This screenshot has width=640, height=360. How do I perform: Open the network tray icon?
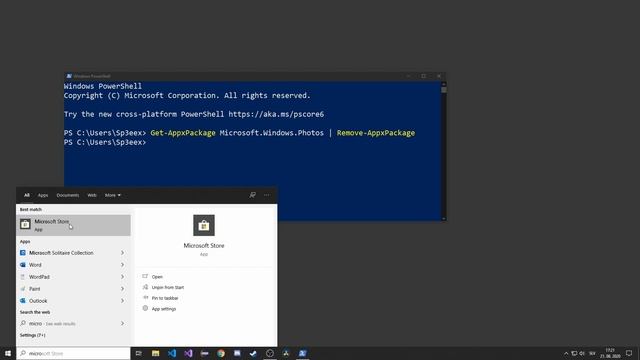(x=574, y=353)
